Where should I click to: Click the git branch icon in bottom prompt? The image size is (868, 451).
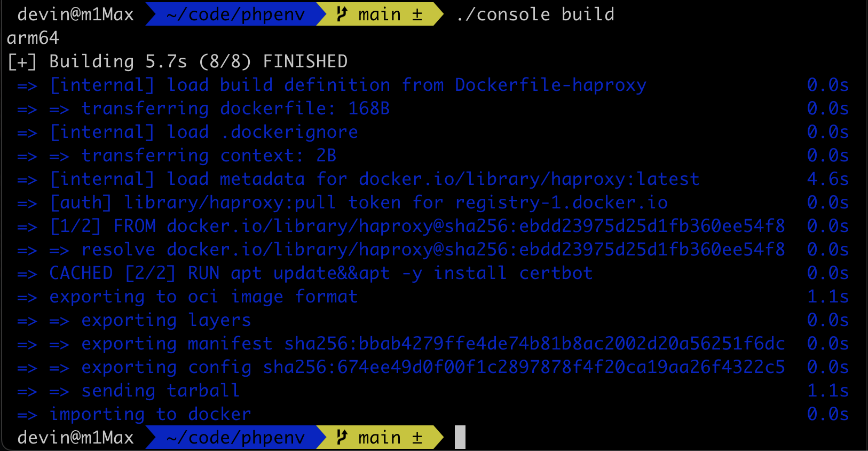(x=342, y=438)
